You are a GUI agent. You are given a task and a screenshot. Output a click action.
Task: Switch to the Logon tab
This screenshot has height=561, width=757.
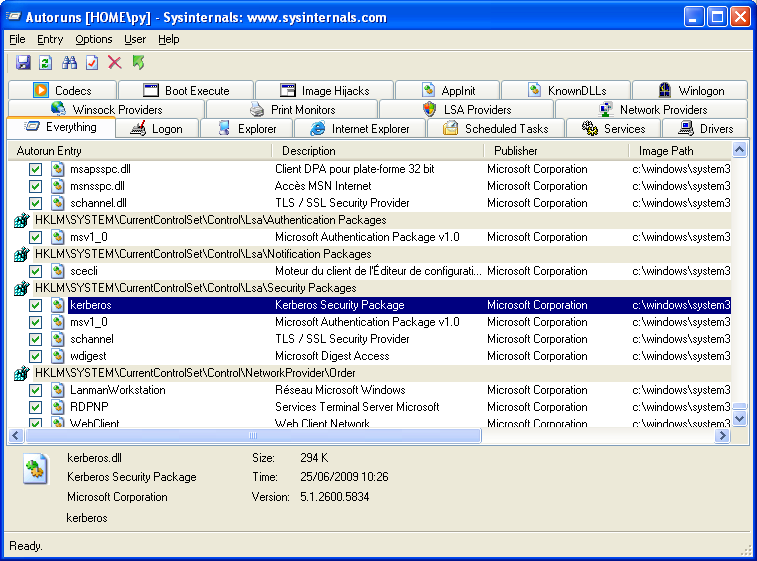coord(157,129)
